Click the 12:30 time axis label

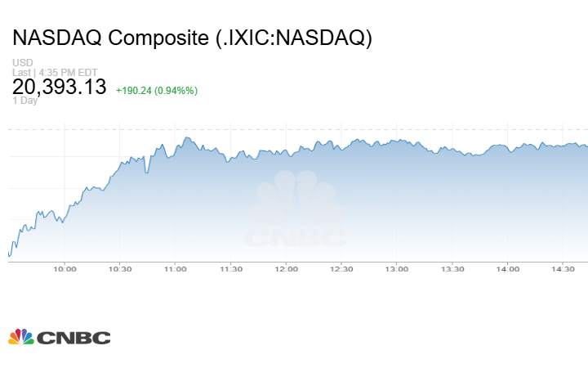coord(341,268)
